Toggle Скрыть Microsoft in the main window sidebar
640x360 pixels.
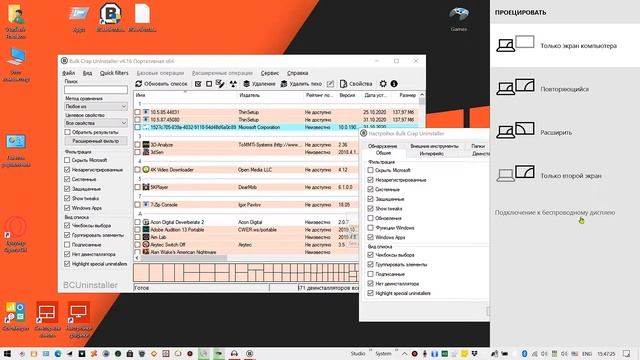[67, 160]
